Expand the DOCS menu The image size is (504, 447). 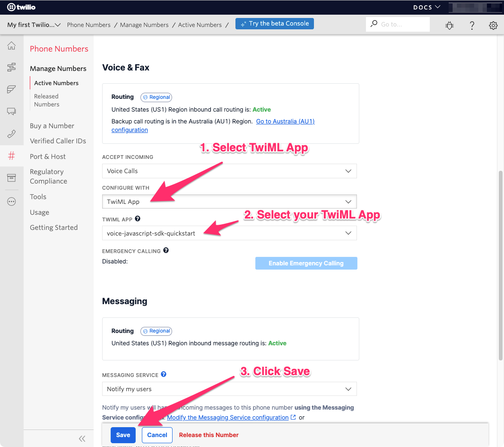coord(426,7)
